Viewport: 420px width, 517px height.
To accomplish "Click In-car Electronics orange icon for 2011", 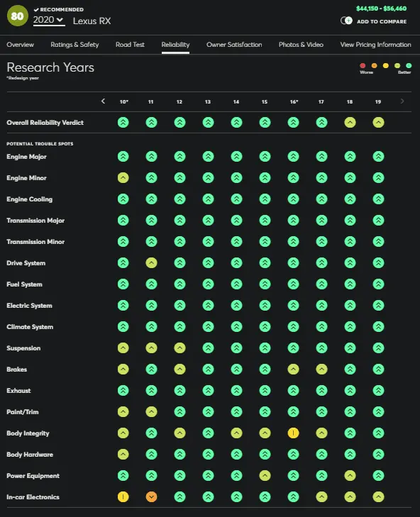I will click(x=151, y=497).
